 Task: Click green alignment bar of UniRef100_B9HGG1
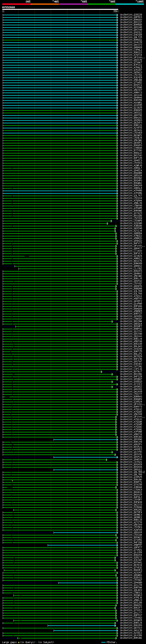pyautogui.click(x=60, y=40)
